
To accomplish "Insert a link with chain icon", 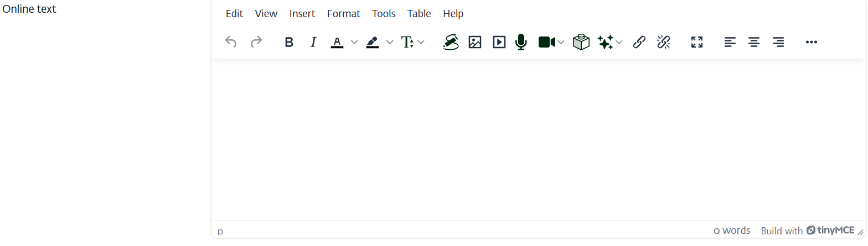I will (x=639, y=42).
